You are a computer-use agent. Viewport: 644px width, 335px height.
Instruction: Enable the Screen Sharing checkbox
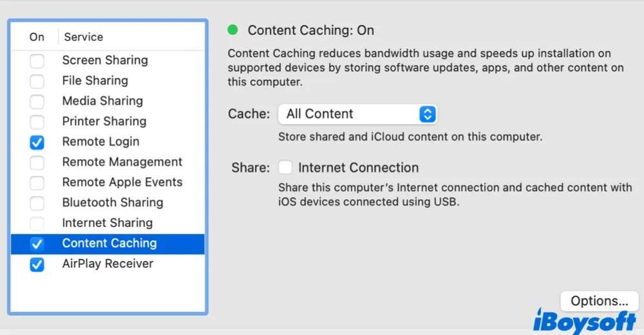[x=37, y=61]
